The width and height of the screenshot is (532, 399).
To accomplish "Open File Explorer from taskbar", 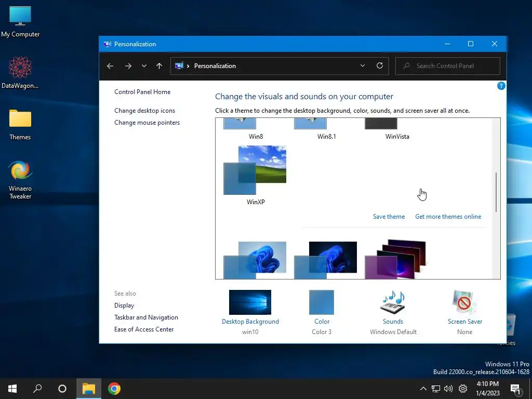I will pos(88,389).
